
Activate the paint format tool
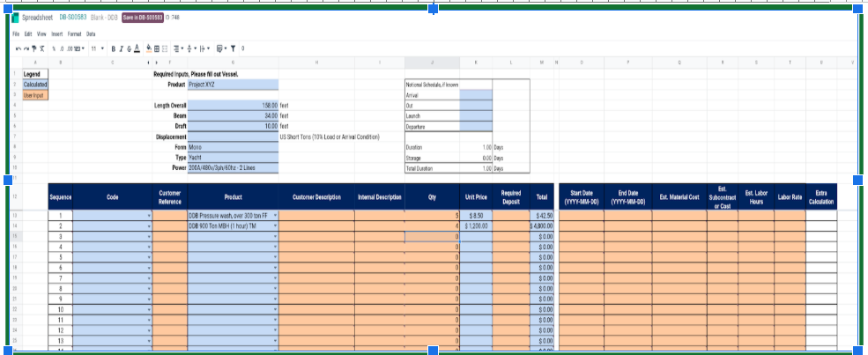pos(33,48)
